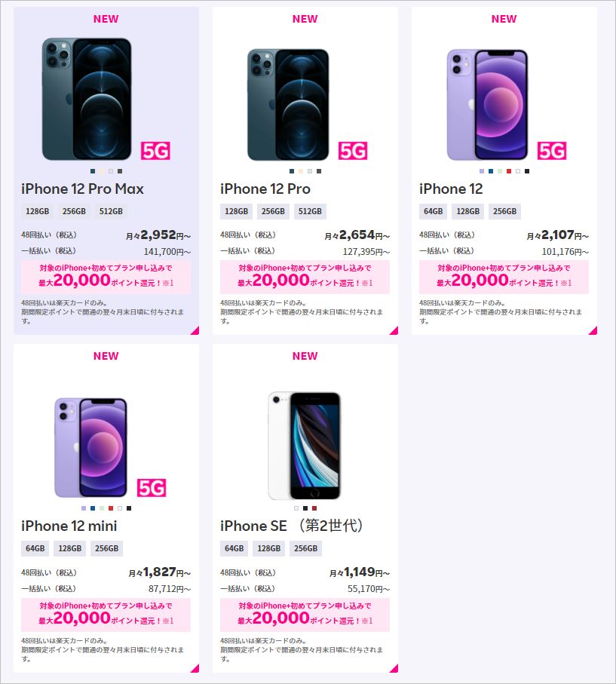Click the iPhone 12 Pro product image
Image resolution: width=616 pixels, height=684 pixels.
[288, 104]
